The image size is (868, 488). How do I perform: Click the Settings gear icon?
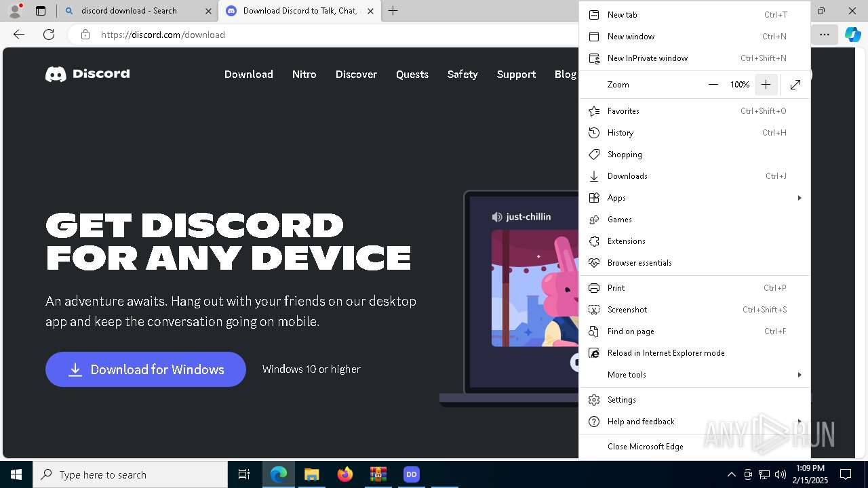(594, 400)
